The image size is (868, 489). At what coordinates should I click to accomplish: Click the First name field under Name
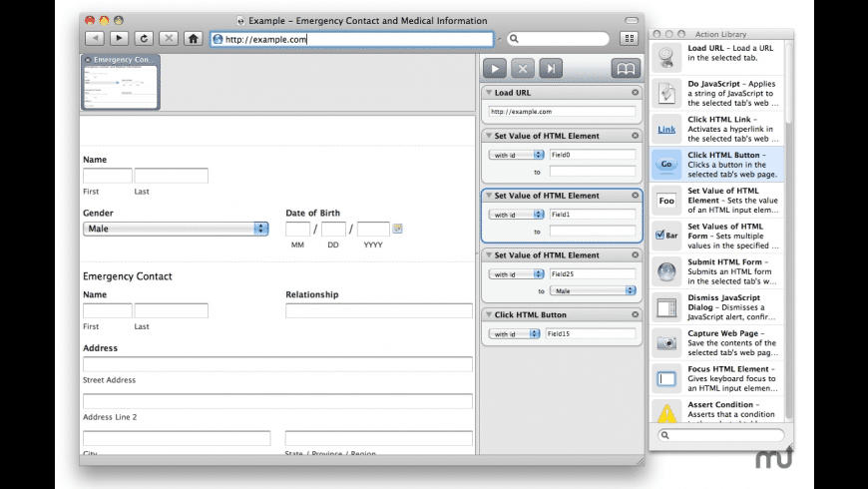click(108, 176)
